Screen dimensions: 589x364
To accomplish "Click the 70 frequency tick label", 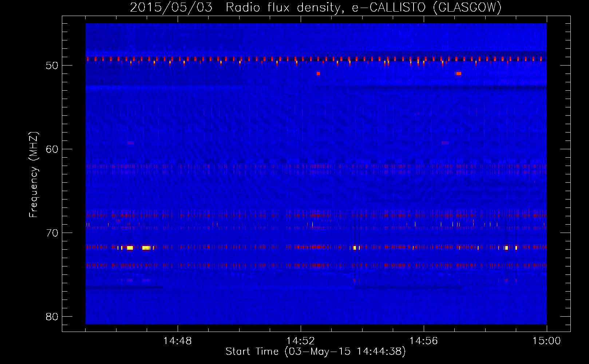I will pyautogui.click(x=52, y=233).
